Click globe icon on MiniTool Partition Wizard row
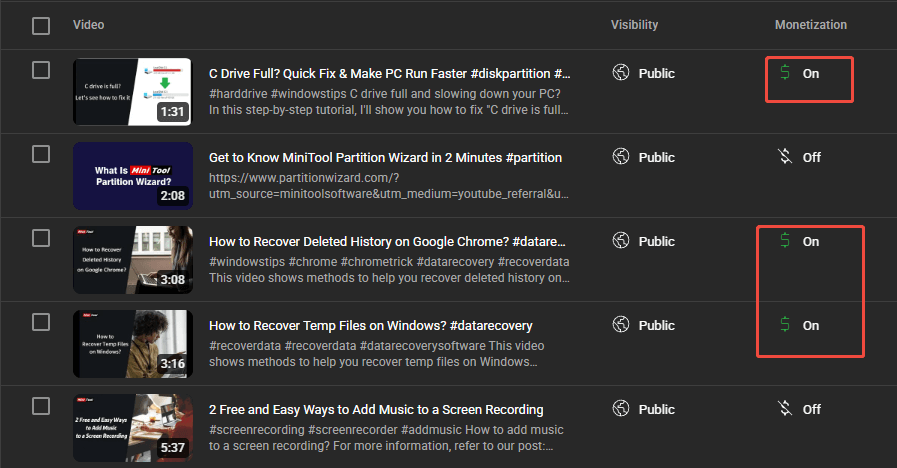 (621, 156)
